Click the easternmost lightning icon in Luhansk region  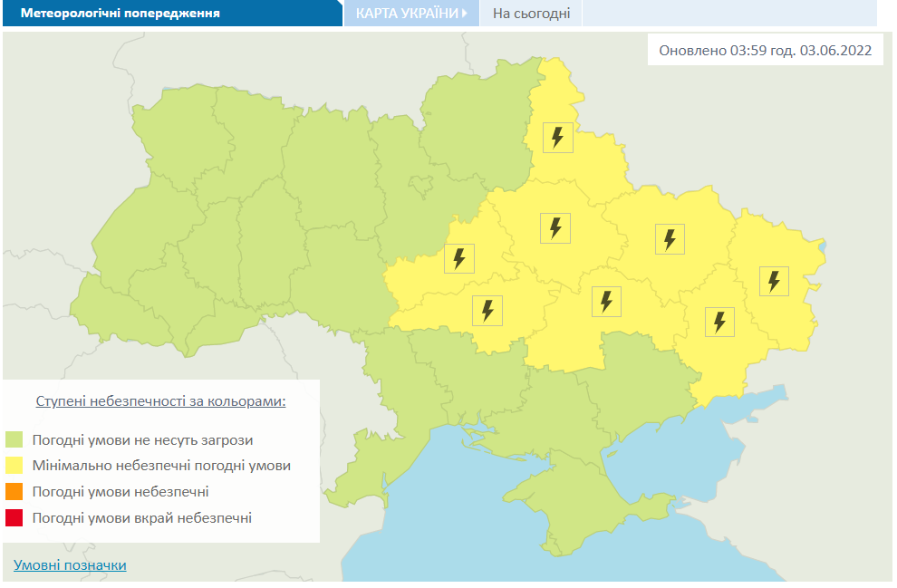click(x=774, y=281)
